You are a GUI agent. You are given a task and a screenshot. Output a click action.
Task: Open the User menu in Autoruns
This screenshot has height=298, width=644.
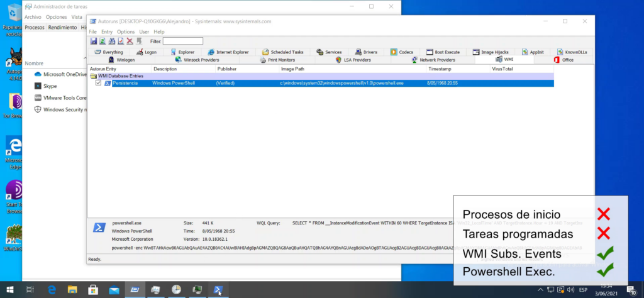pos(144,31)
